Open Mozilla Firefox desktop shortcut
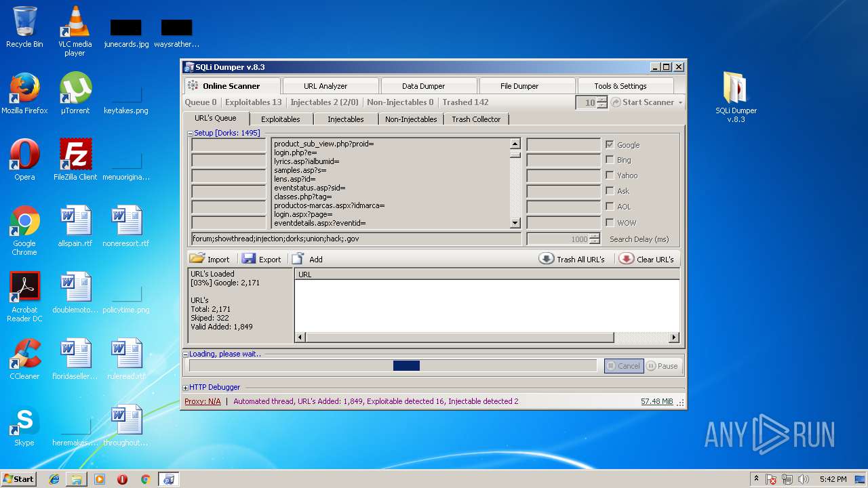 pos(24,94)
